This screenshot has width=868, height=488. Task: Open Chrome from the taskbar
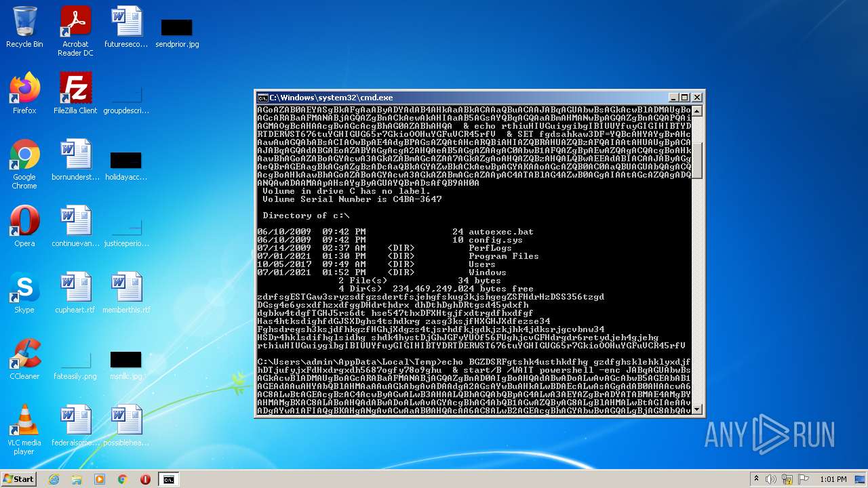click(123, 479)
